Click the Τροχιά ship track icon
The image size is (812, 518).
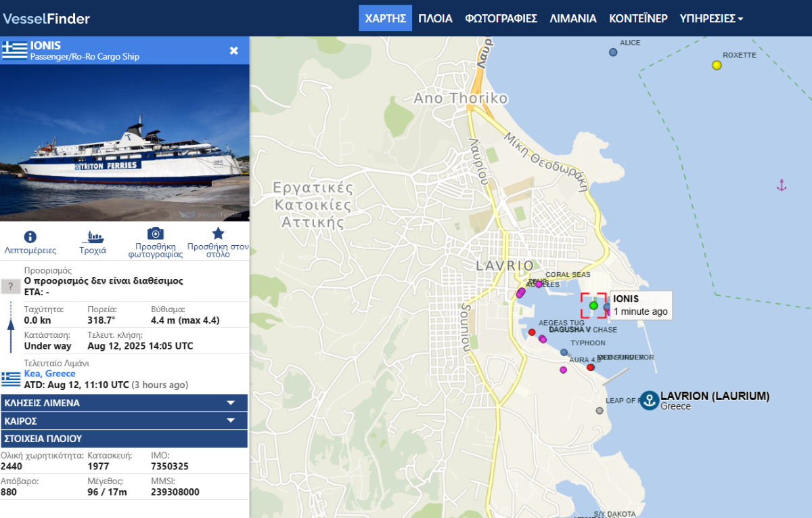click(x=93, y=237)
